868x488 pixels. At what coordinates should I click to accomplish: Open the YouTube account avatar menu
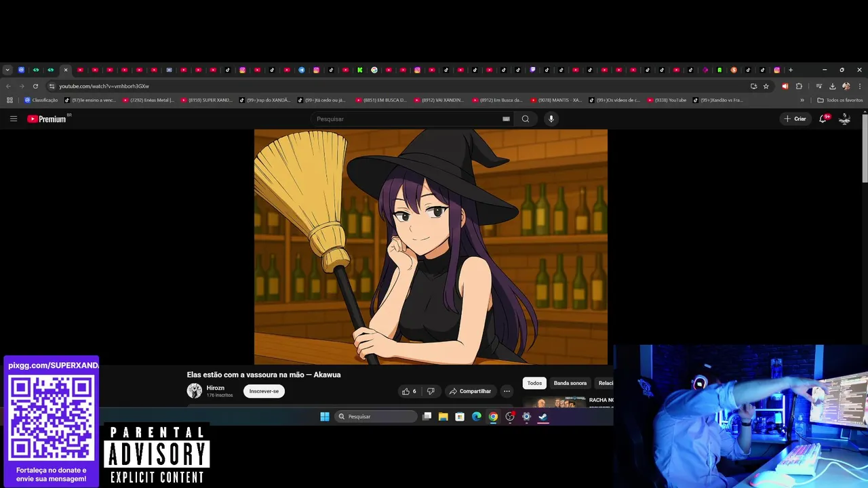point(845,119)
